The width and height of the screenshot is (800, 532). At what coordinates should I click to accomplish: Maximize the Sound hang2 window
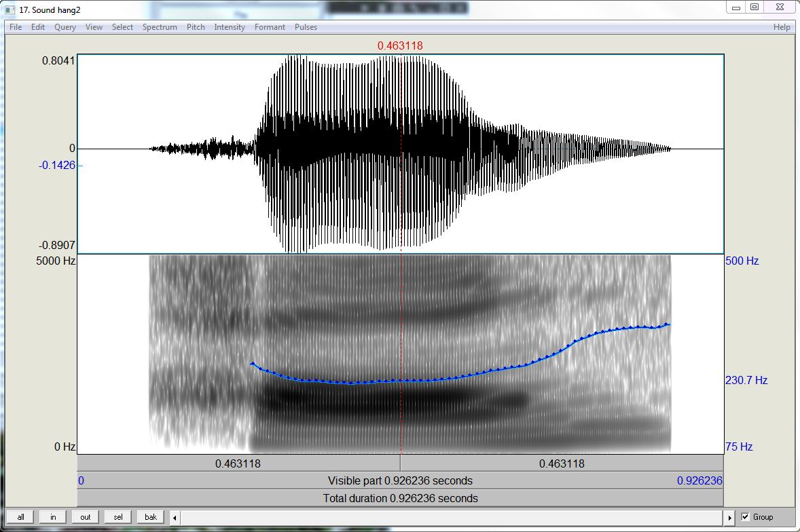coord(754,7)
